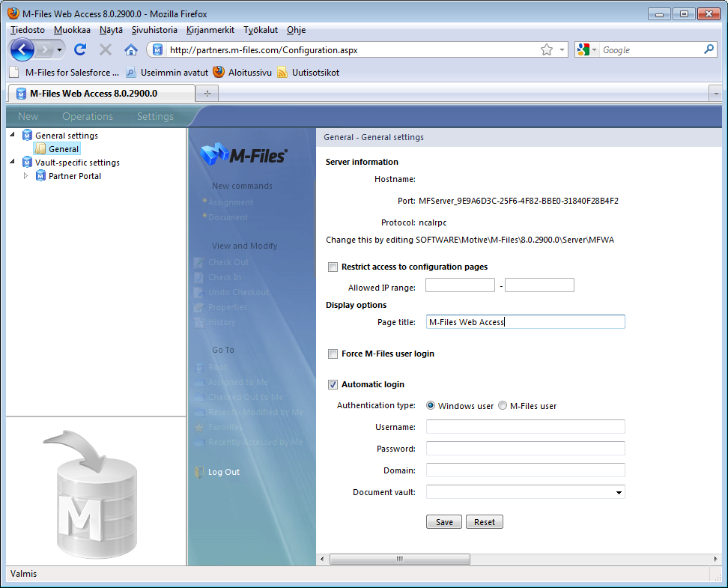The image size is (728, 588).
Task: Click the second Allowed IP range field
Action: [539, 285]
